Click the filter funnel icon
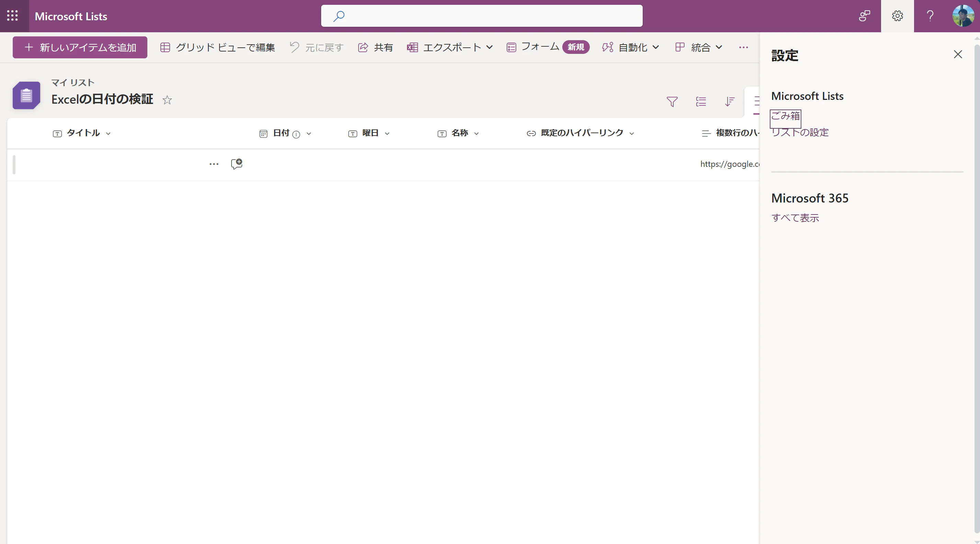 click(672, 102)
